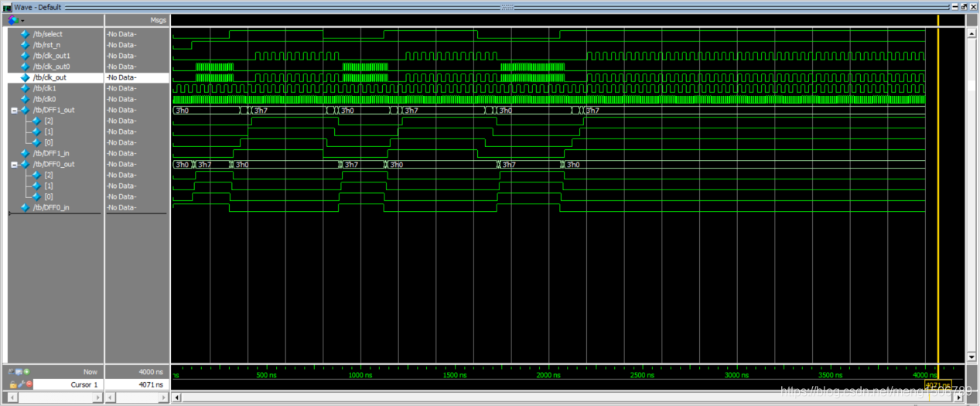The image size is (980, 406).
Task: Minimize the Wave - Default pane
Action: pos(956,6)
